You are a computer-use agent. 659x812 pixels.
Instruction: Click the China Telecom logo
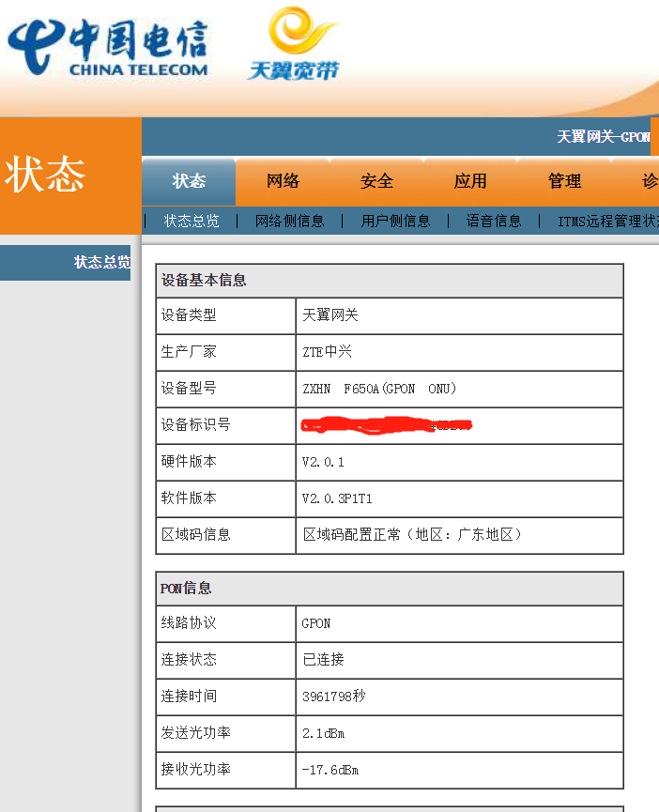coord(108,48)
